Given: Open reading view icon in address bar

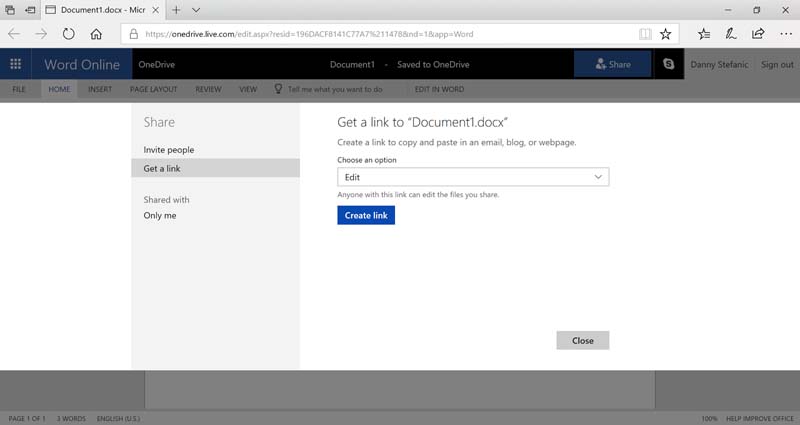Looking at the screenshot, I should point(645,34).
